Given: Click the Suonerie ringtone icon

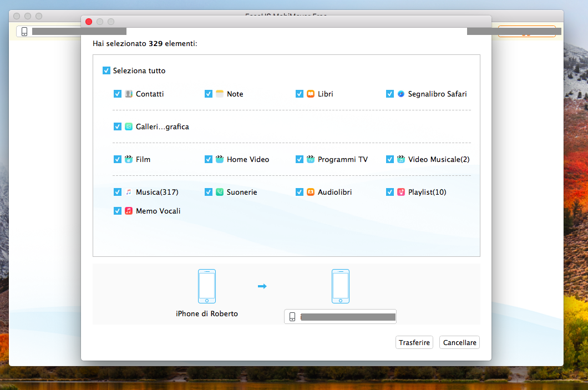Looking at the screenshot, I should pyautogui.click(x=220, y=192).
